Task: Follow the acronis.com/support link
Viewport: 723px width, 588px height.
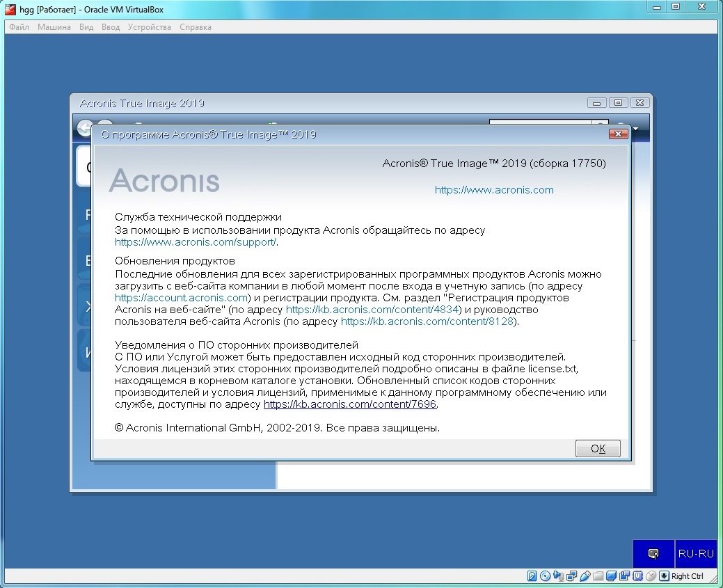Action: 196,242
